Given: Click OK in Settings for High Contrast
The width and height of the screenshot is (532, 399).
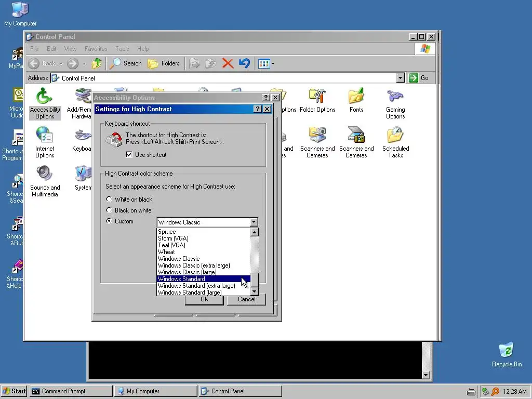Looking at the screenshot, I should coord(204,300).
